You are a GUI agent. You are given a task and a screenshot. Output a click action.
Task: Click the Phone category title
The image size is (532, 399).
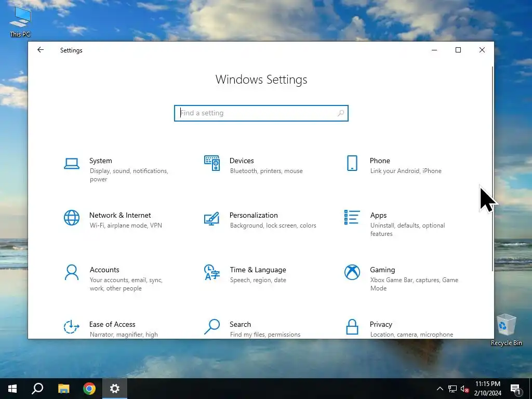(x=380, y=161)
